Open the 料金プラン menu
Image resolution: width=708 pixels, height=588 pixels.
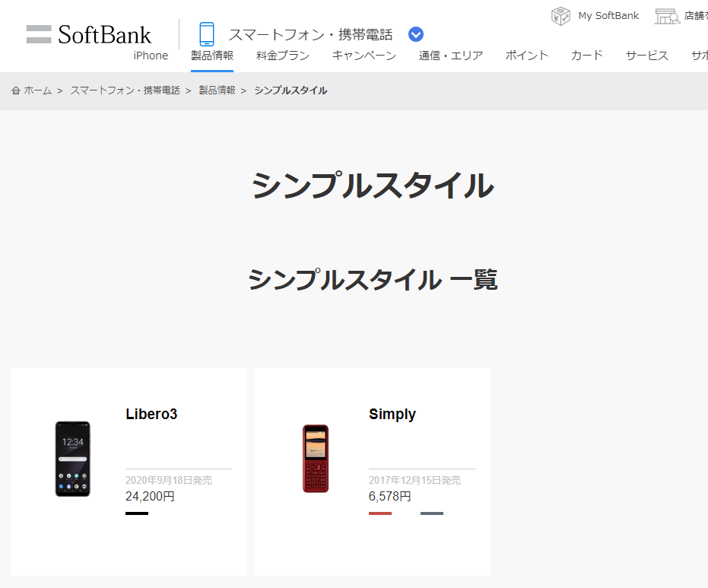tap(283, 56)
